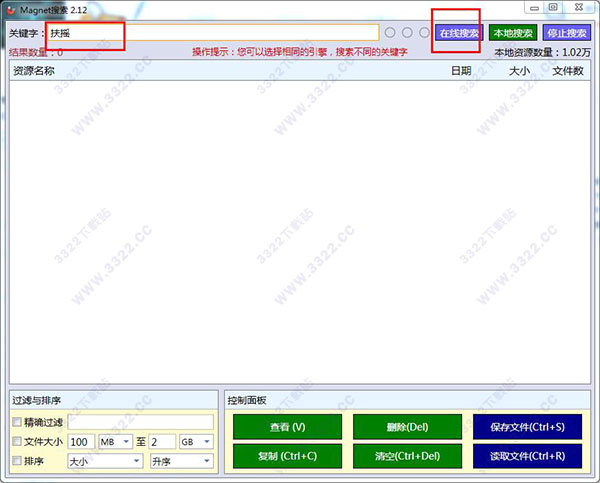
Task: Click the 保存文件(Ctrl+S) button
Action: pos(527,427)
